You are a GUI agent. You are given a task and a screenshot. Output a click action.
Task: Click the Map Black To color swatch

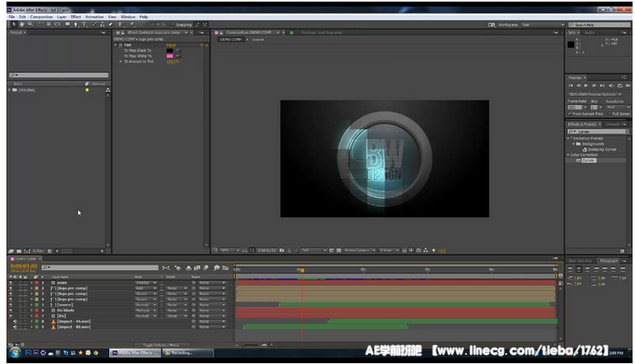click(x=169, y=51)
